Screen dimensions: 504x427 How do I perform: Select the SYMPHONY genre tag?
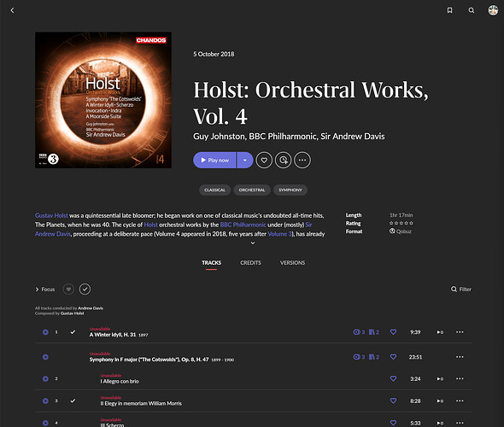tap(290, 190)
